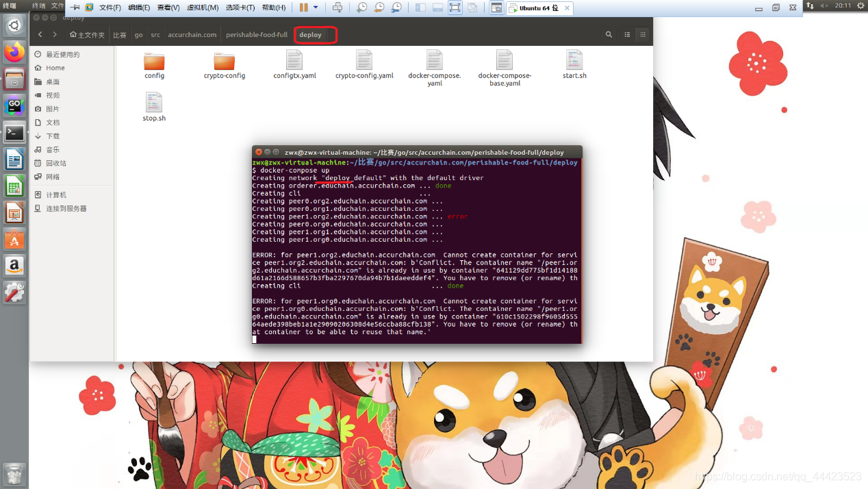Screen dimensions: 868x489
Task: Open the 帮助(H) menu
Action: coord(274,8)
